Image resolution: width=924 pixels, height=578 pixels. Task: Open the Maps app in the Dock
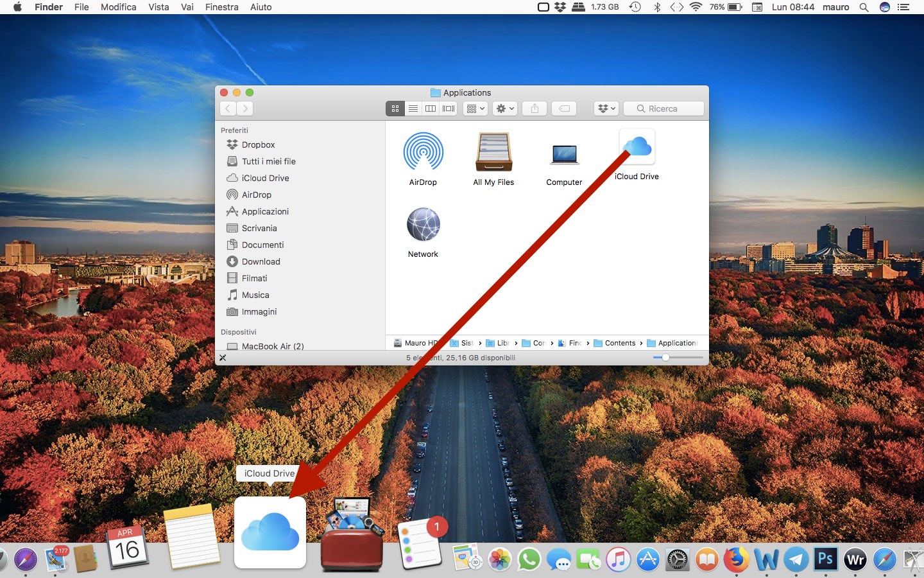466,557
